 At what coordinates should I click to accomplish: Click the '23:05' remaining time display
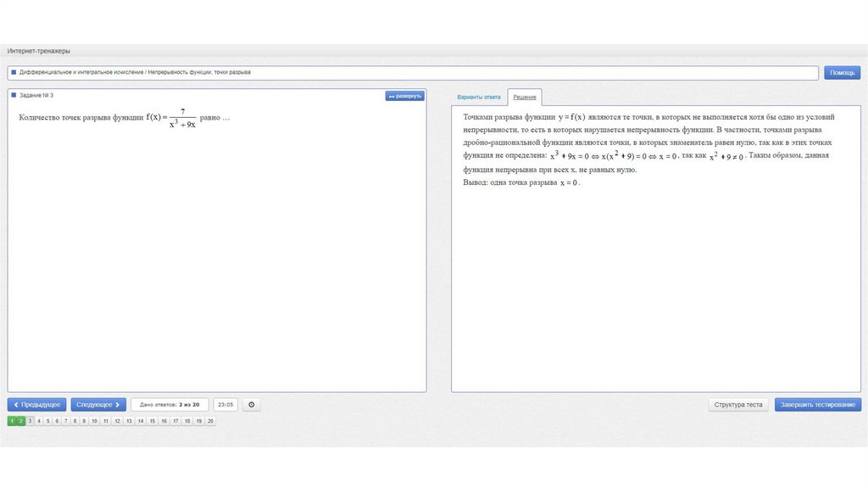[x=225, y=405]
